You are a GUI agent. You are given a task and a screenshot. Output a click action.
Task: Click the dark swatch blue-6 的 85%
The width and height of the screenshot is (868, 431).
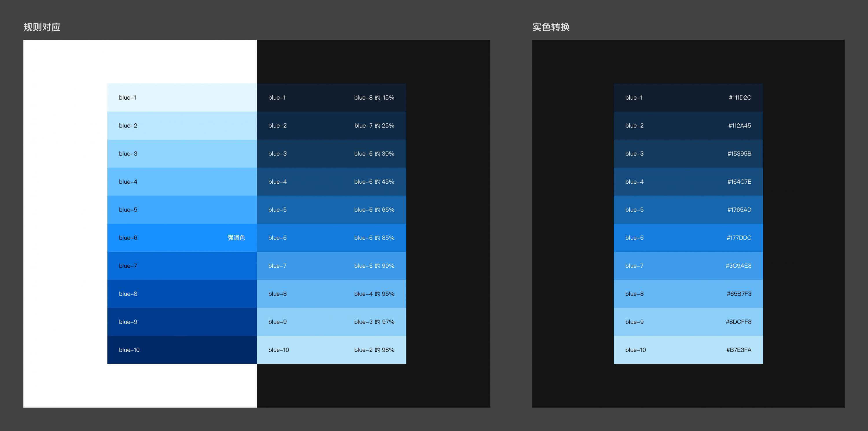tap(331, 238)
